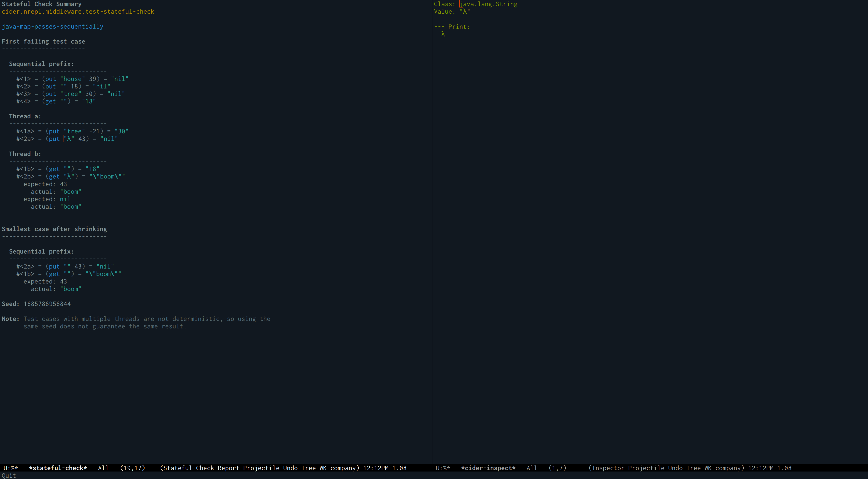Click the seed number 1685786956844
The width and height of the screenshot is (868, 479).
pyautogui.click(x=47, y=304)
